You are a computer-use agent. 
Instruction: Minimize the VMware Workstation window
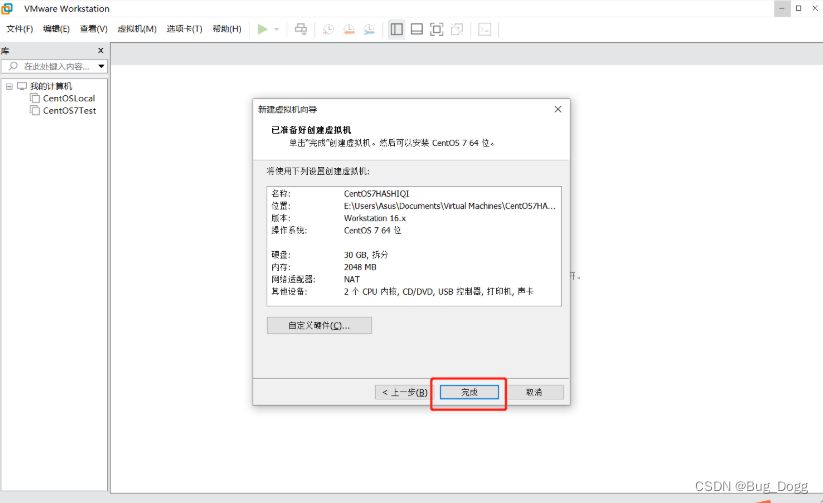[x=782, y=8]
